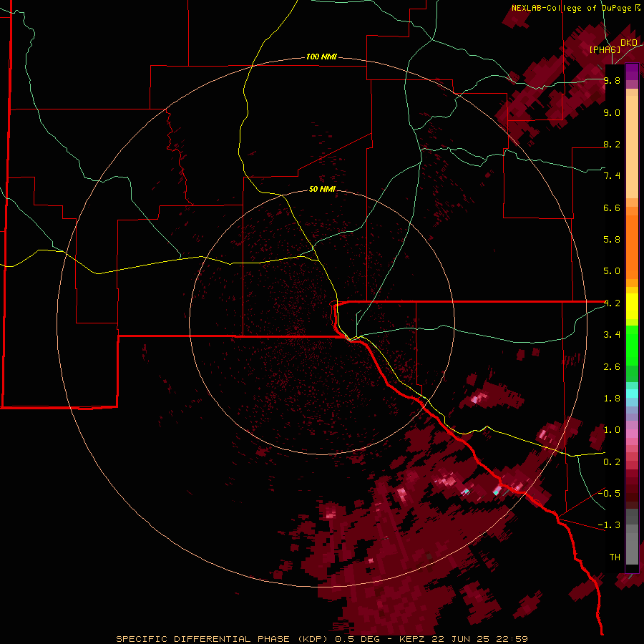This screenshot has width=644, height=644.
Task: Click the 8.2 value on the scale
Action: 612,144
